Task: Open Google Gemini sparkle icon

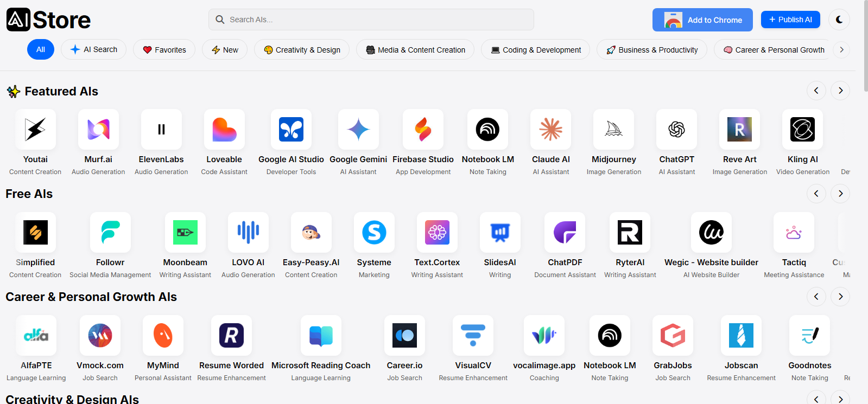Action: 358,129
